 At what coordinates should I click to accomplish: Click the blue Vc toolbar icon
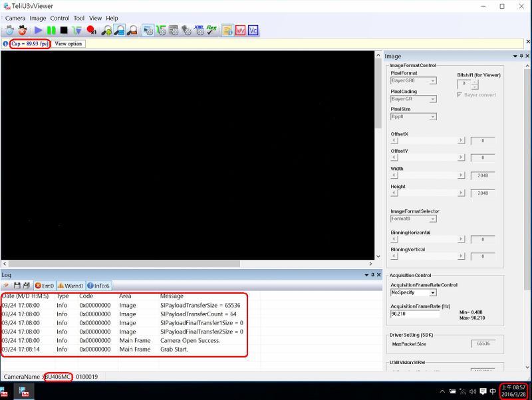(253, 30)
